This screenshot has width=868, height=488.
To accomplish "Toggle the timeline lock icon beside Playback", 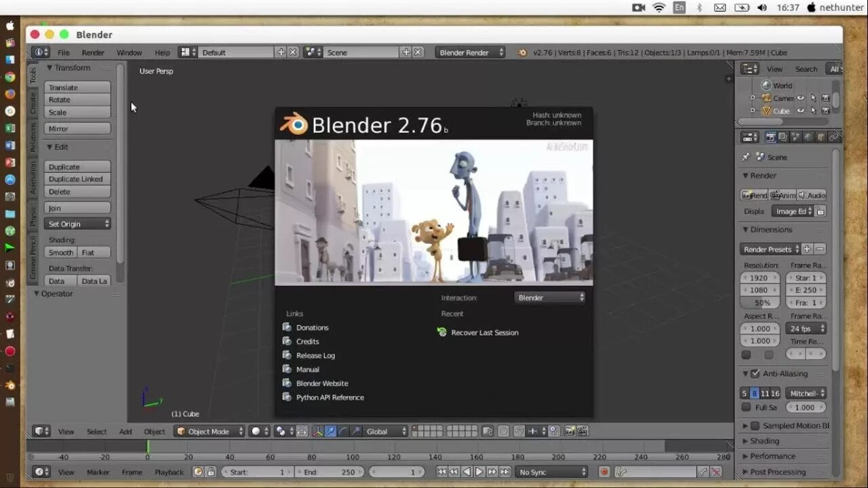I will coord(211,472).
